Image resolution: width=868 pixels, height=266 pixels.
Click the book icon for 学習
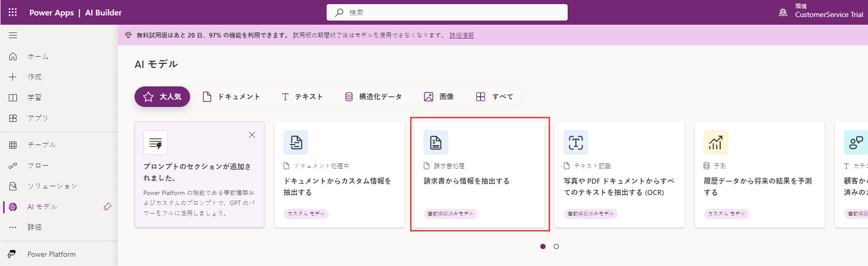[13, 97]
